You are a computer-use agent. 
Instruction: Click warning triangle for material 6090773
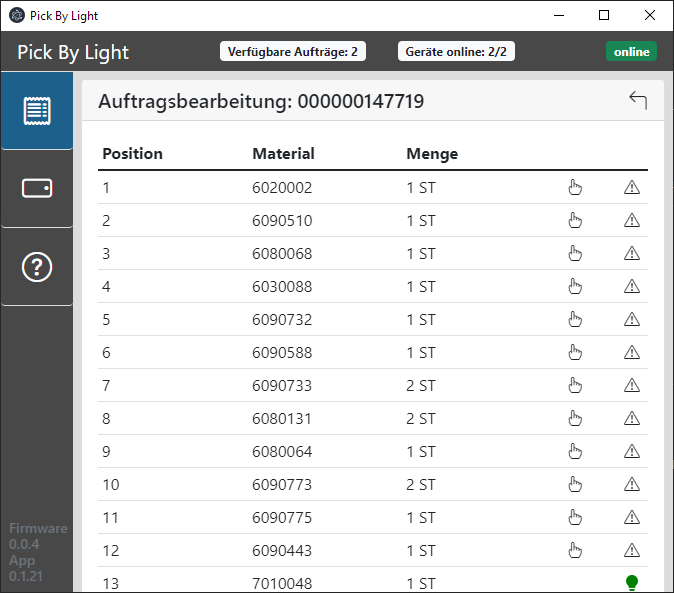631,484
